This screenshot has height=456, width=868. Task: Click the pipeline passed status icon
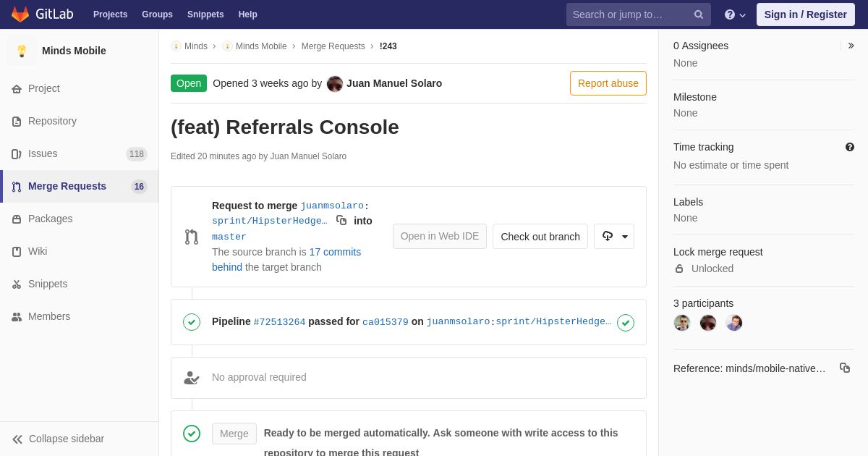192,322
